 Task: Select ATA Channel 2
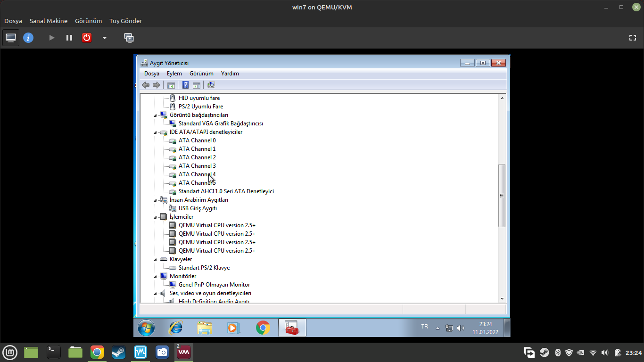pos(197,157)
